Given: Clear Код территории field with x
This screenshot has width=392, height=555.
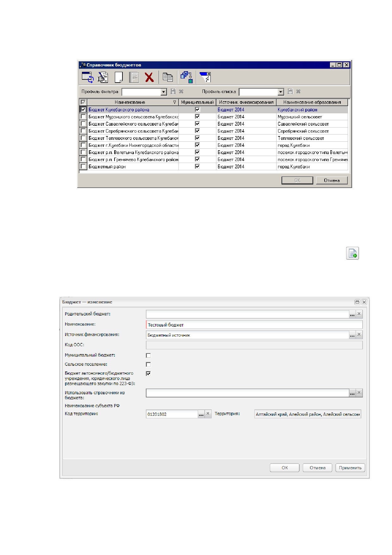Looking at the screenshot, I should tap(208, 414).
